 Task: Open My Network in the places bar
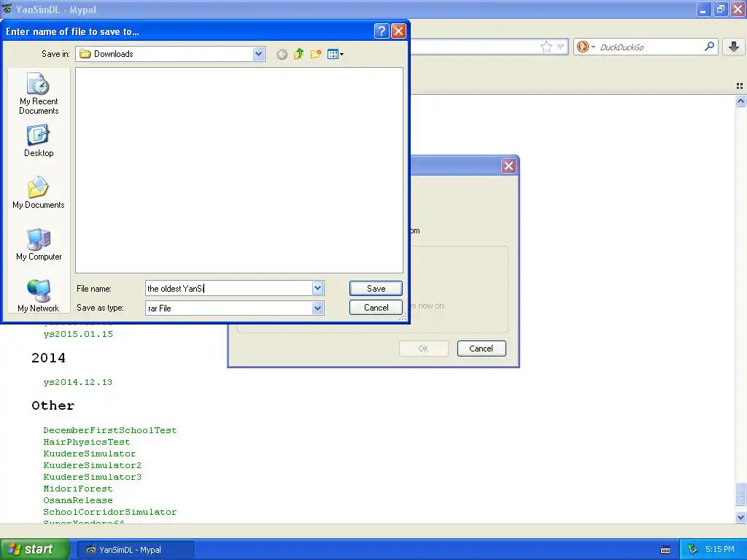point(39,296)
